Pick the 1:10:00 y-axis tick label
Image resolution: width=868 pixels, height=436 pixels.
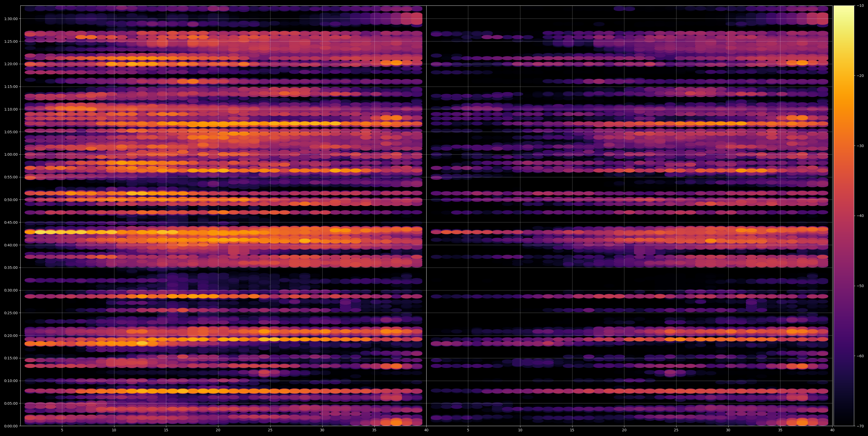pos(11,109)
